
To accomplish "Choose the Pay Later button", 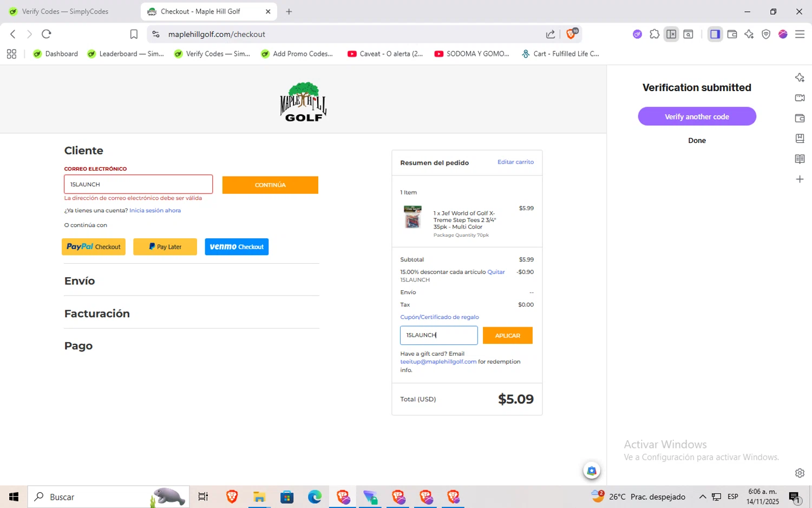I will point(165,246).
